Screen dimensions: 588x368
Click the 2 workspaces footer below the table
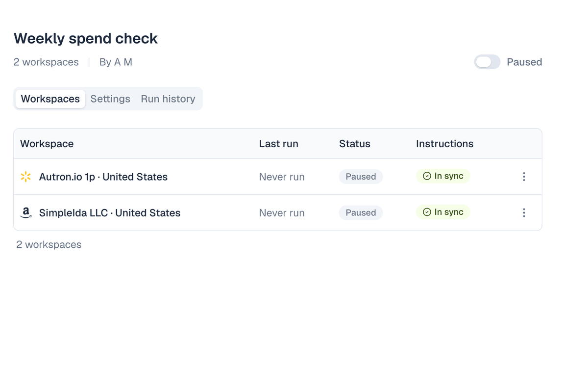tap(49, 245)
